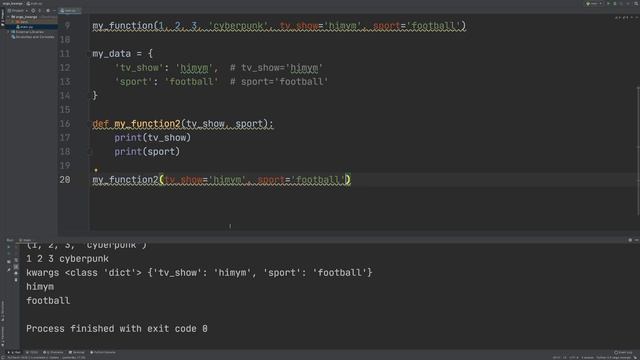The image size is (640, 360).
Task: Open the Run tool window button at bottom
Action: point(15,352)
